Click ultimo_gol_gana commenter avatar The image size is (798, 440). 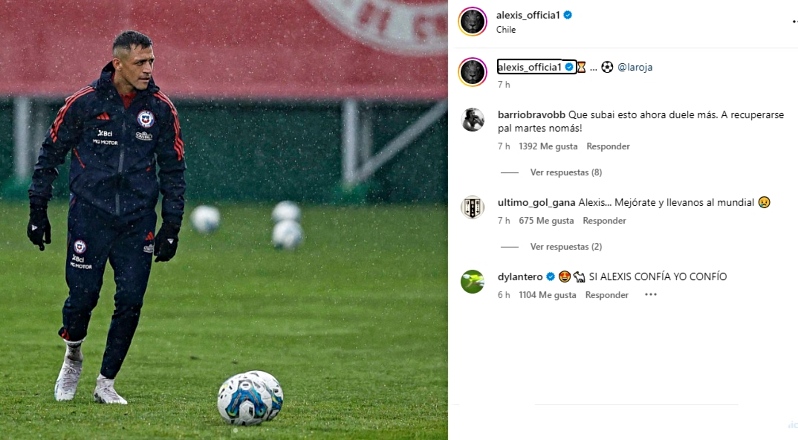[x=472, y=208]
